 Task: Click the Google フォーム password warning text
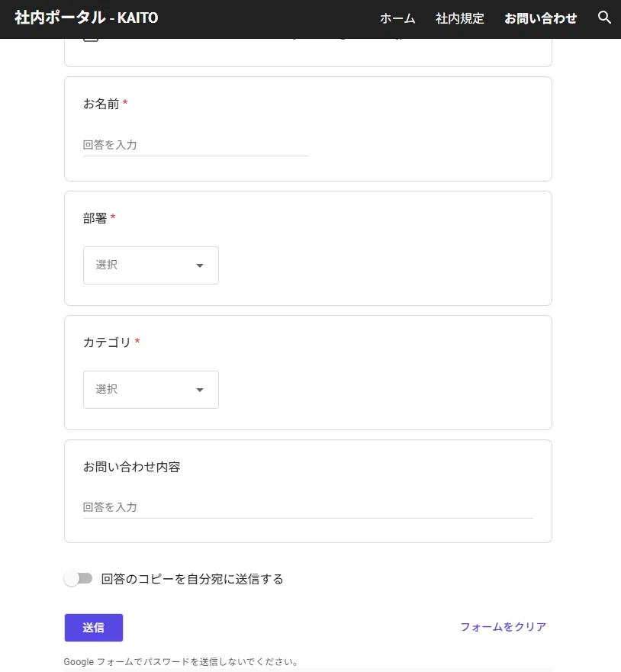[182, 662]
